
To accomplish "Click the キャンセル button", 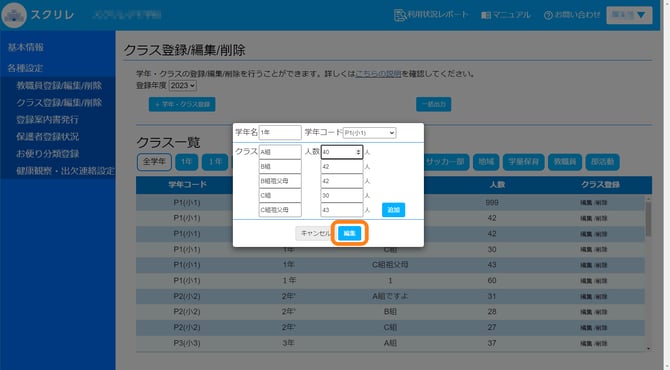I will (315, 233).
